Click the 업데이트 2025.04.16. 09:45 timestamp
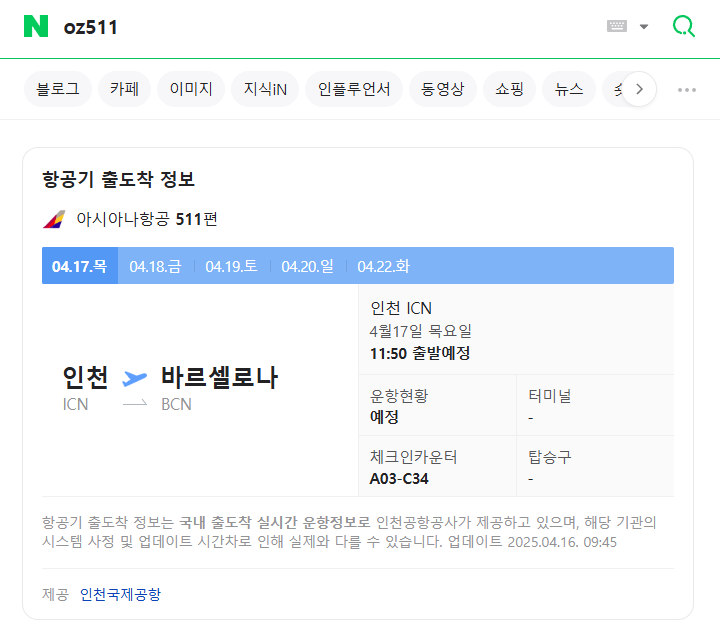The image size is (720, 639). coord(532,542)
